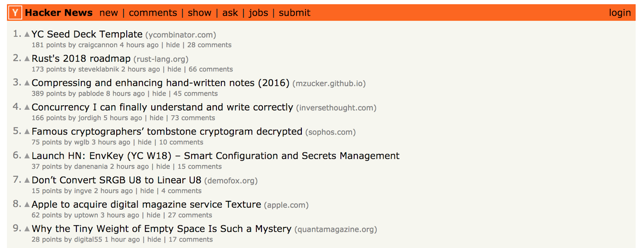The width and height of the screenshot is (644, 248).
Task: Open the 4 comments thread
Action: coord(182,191)
